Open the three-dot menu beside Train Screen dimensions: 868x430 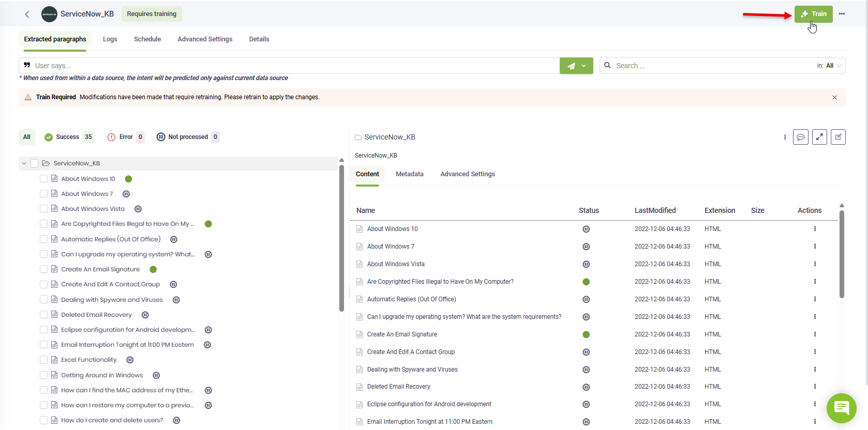pyautogui.click(x=842, y=14)
